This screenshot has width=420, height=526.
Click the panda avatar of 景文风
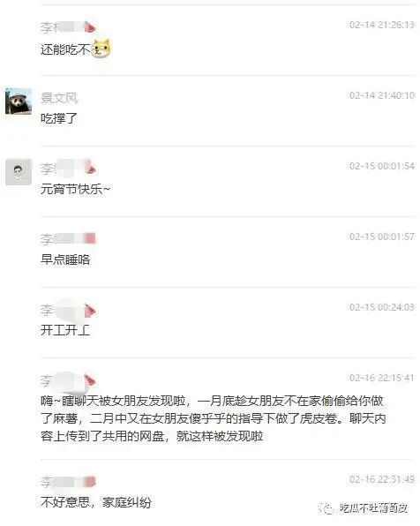(19, 101)
